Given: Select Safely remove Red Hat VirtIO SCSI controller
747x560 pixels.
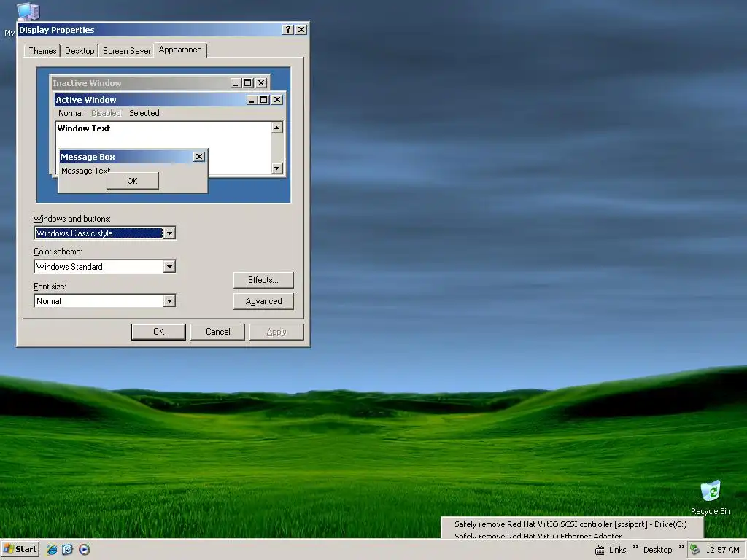Looking at the screenshot, I should [x=570, y=524].
